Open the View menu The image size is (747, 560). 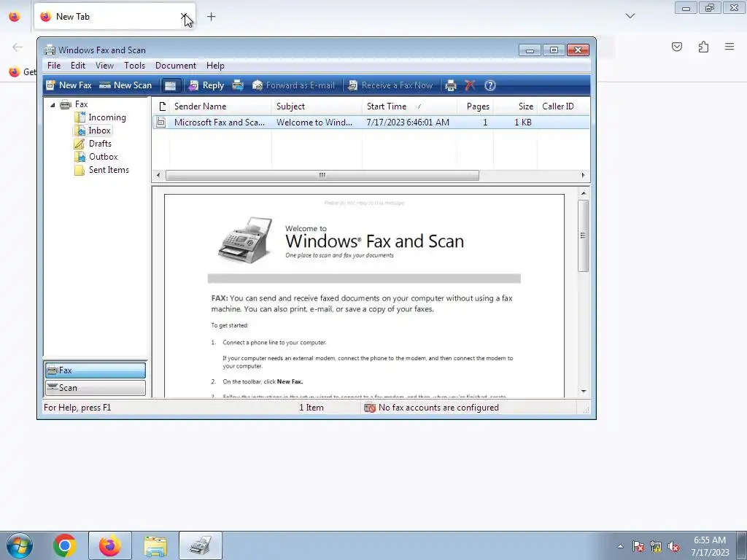[x=104, y=65]
